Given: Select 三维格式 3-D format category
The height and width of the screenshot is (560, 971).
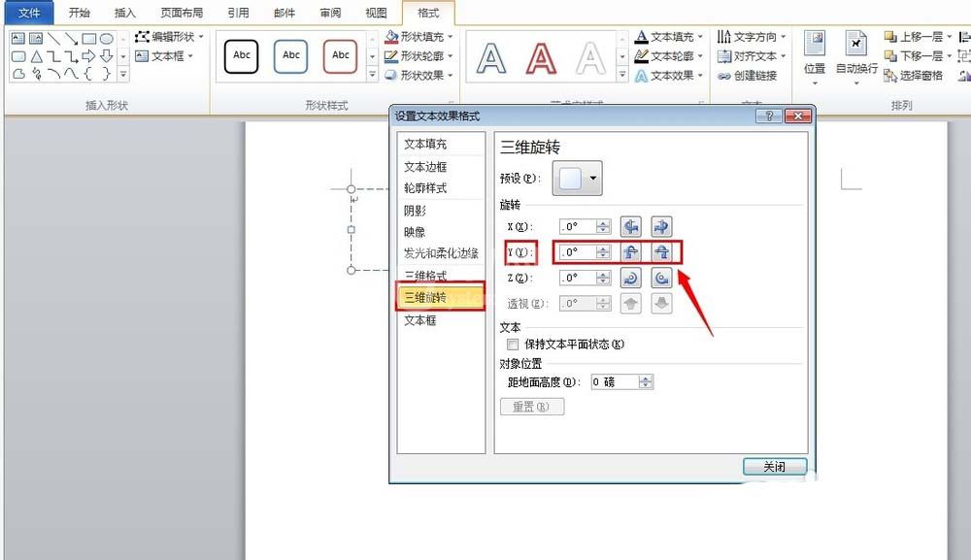Looking at the screenshot, I should point(440,275).
